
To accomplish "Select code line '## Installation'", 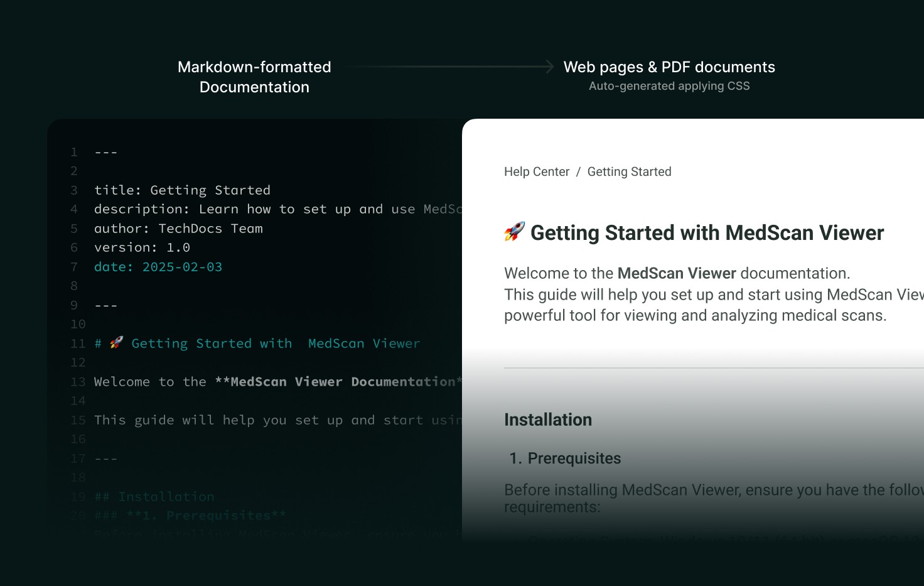I will 154,497.
